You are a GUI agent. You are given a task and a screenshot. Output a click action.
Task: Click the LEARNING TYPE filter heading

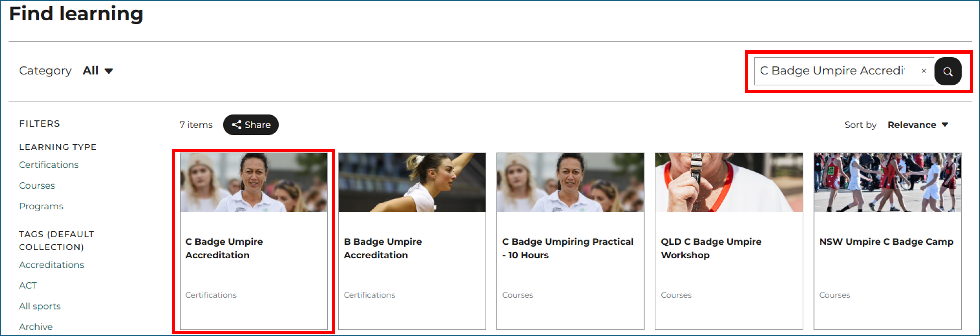[x=58, y=147]
